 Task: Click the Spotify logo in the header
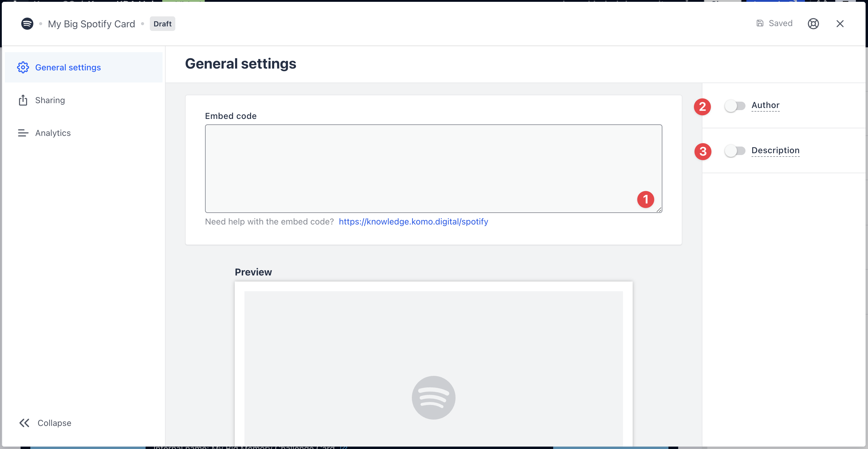tap(27, 24)
